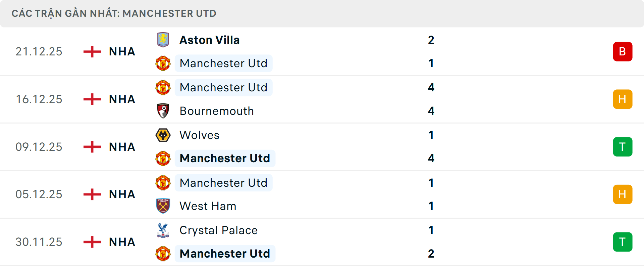This screenshot has height=266, width=644.
Task: Click the recent matches section header
Action: 114,13
